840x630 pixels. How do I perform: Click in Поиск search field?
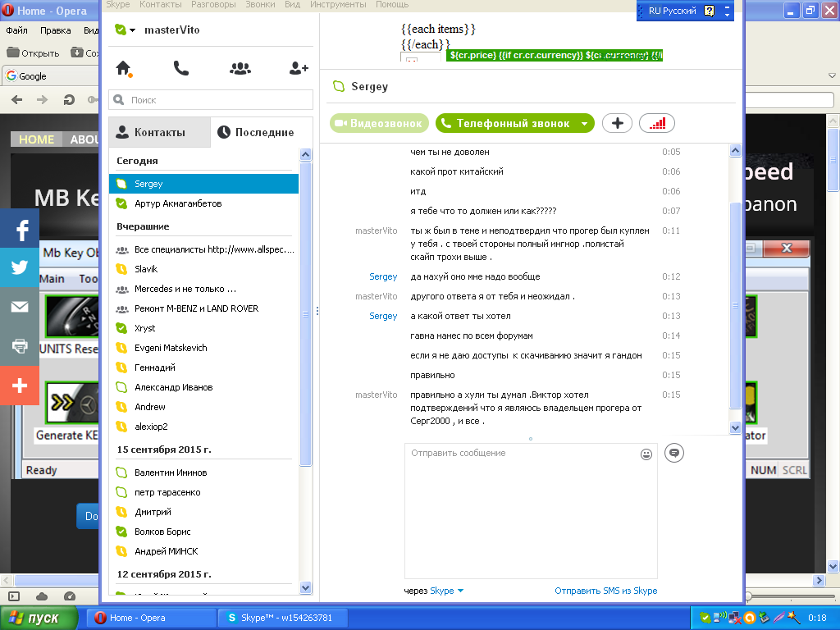211,99
